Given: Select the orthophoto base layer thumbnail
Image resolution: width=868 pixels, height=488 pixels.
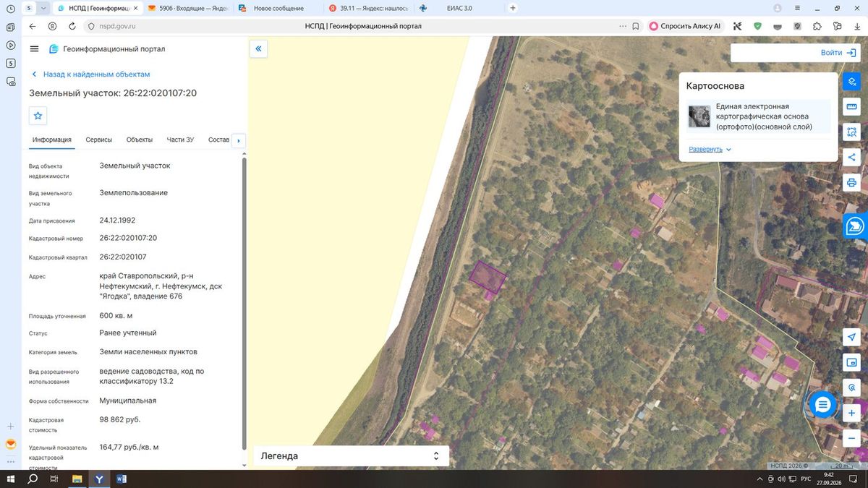Looking at the screenshot, I should (x=699, y=116).
